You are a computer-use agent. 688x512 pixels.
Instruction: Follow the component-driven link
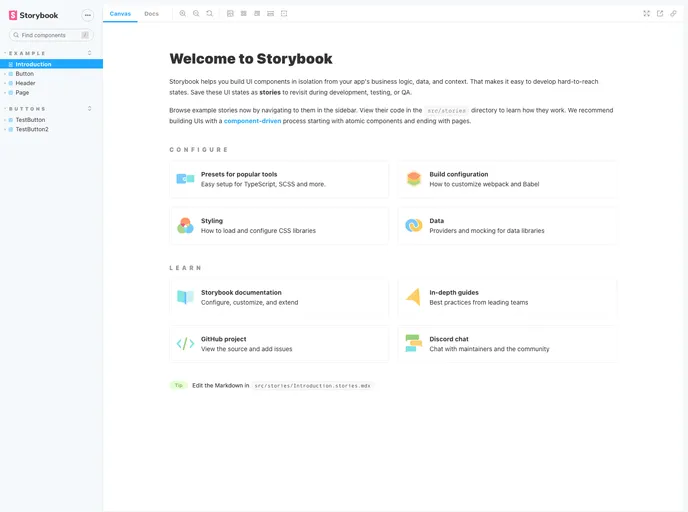[x=252, y=121]
